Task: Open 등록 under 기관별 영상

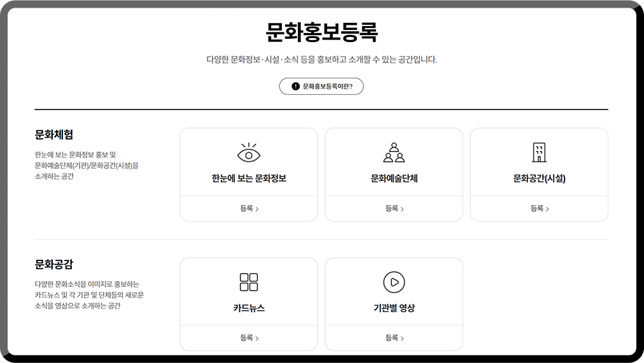Action: point(394,338)
